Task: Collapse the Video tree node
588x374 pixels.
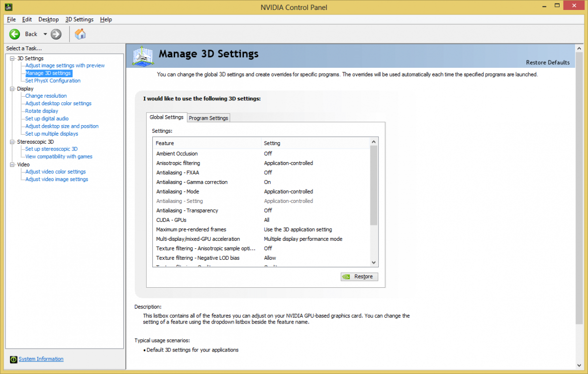Action: (12, 165)
